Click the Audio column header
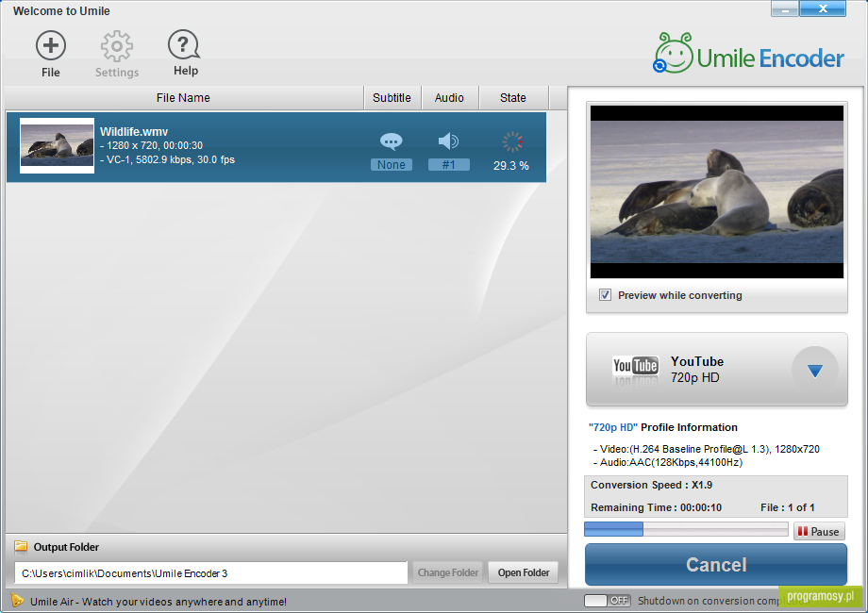868x613 pixels. 449,98
